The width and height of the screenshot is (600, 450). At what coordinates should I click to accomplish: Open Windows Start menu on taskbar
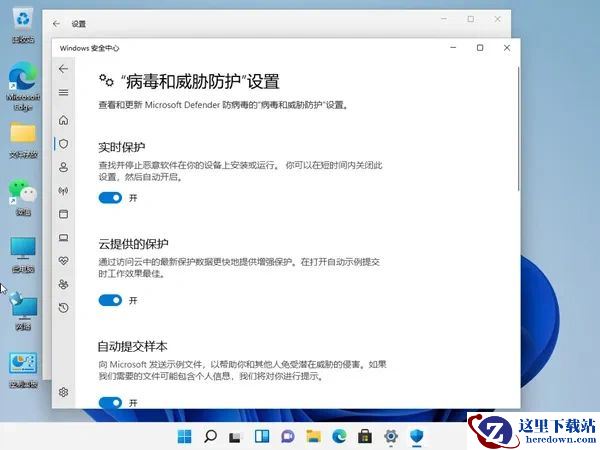pos(184,436)
